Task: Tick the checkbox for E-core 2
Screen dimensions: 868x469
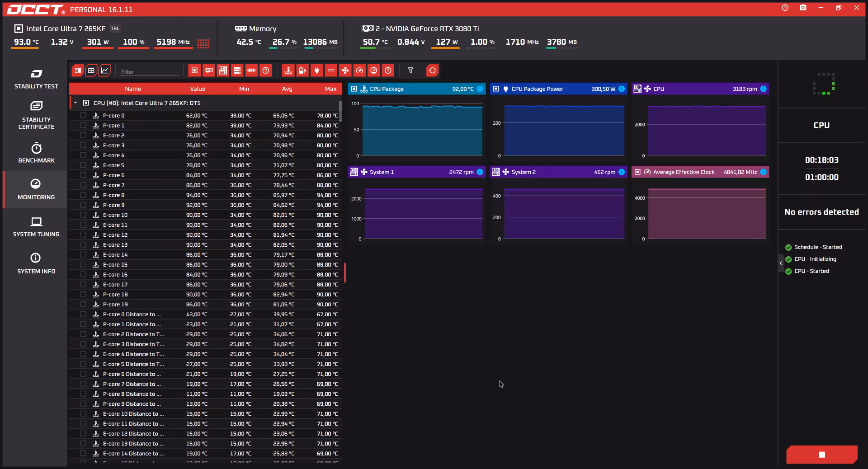Action: tap(83, 136)
